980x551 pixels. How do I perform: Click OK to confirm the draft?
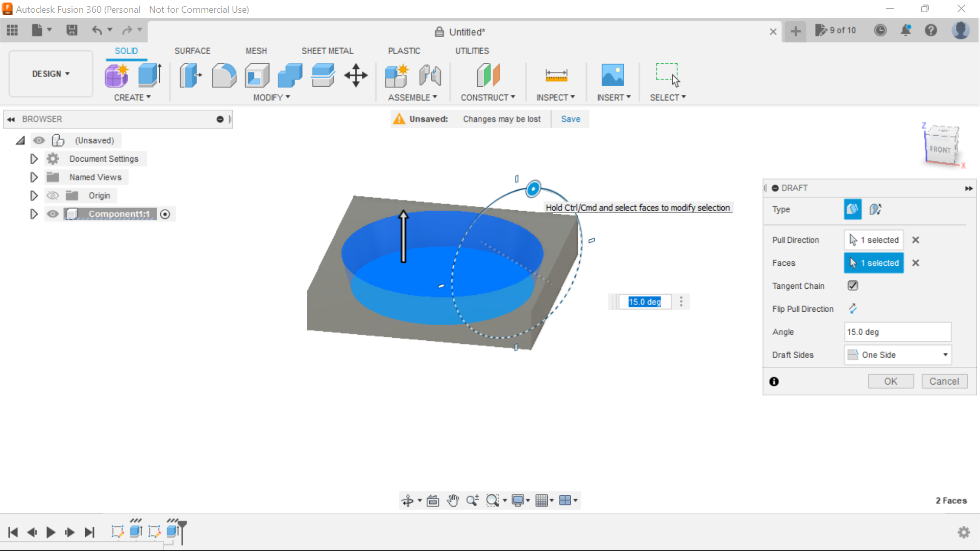[890, 381]
